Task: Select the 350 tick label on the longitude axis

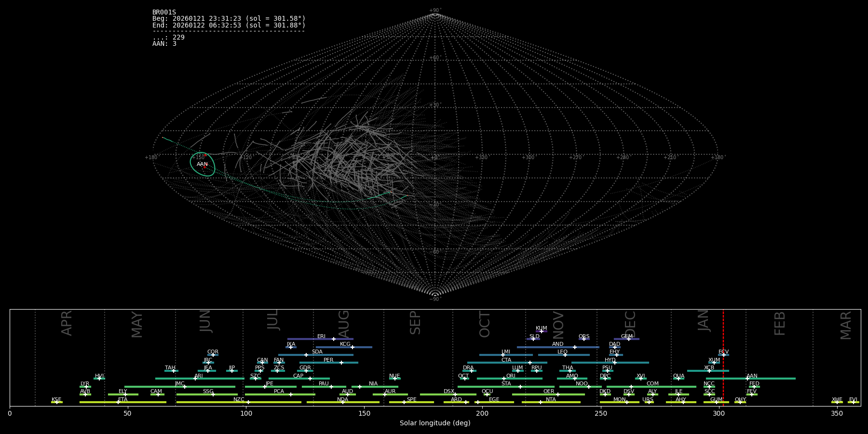Action: (x=837, y=413)
